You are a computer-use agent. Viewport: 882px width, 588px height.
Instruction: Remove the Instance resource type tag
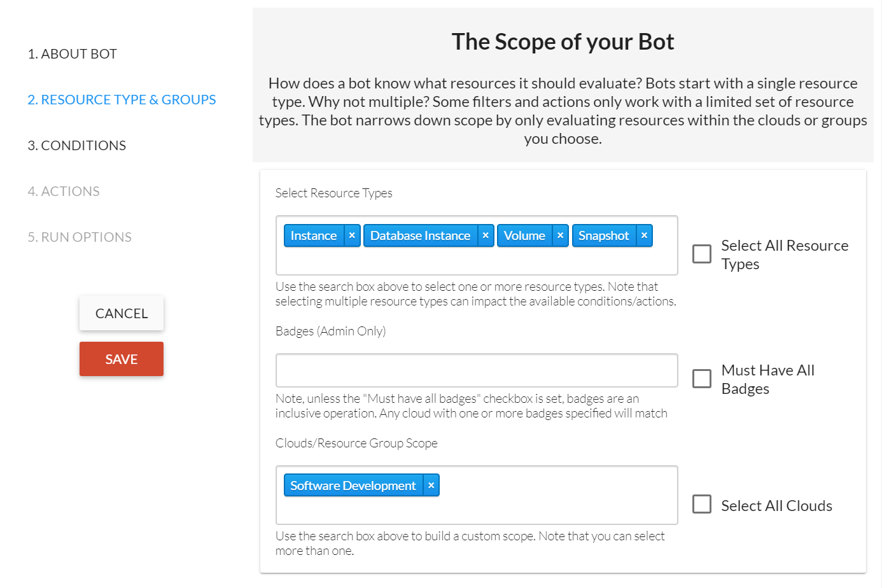tap(352, 235)
